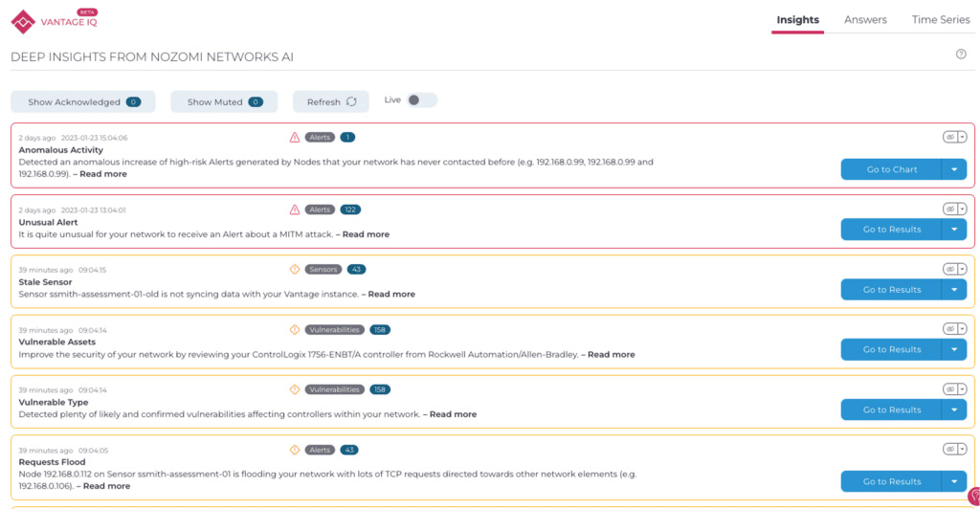Viewport: 980px width, 509px height.
Task: Expand Go to Results dropdown on Vulnerable Type
Action: coord(954,409)
